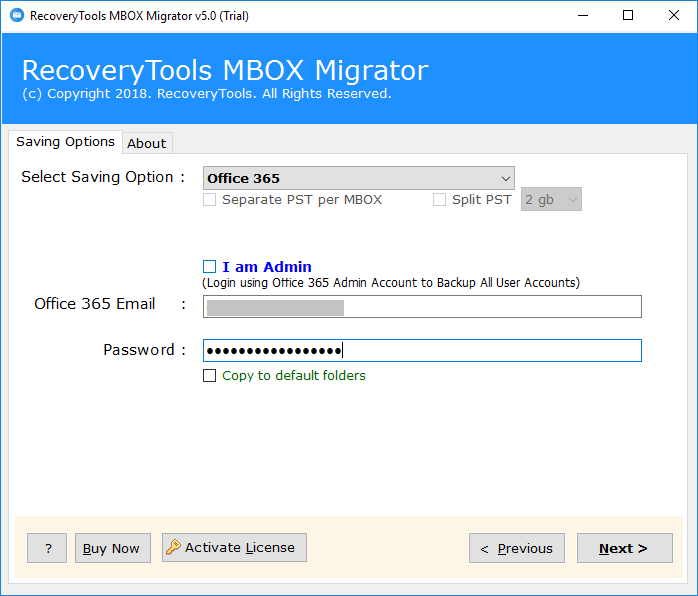Go to the Next step

625,548
